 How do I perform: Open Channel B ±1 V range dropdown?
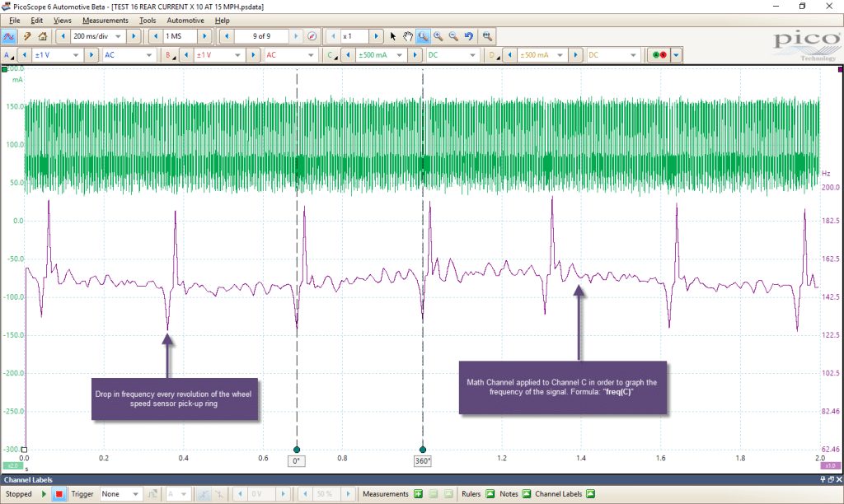point(237,55)
